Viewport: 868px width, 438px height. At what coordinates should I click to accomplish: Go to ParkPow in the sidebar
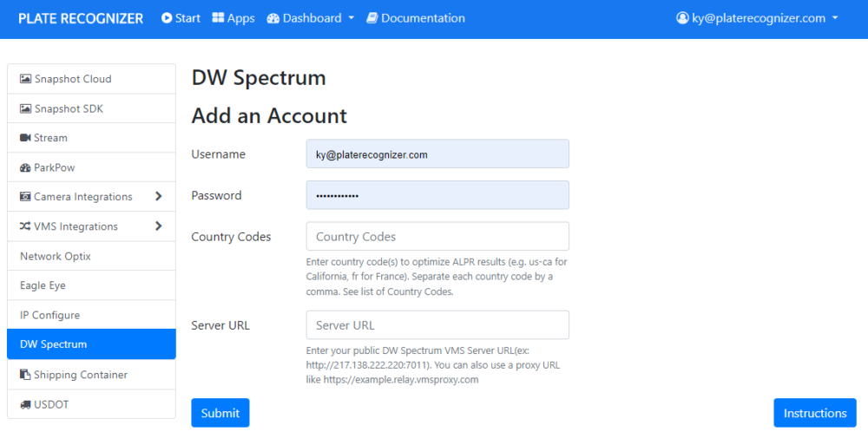tap(91, 167)
